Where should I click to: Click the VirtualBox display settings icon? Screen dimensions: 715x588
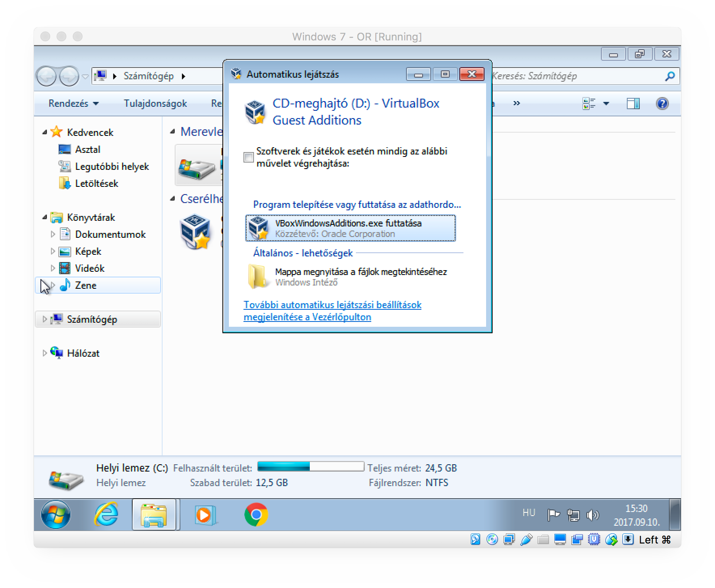click(x=560, y=539)
